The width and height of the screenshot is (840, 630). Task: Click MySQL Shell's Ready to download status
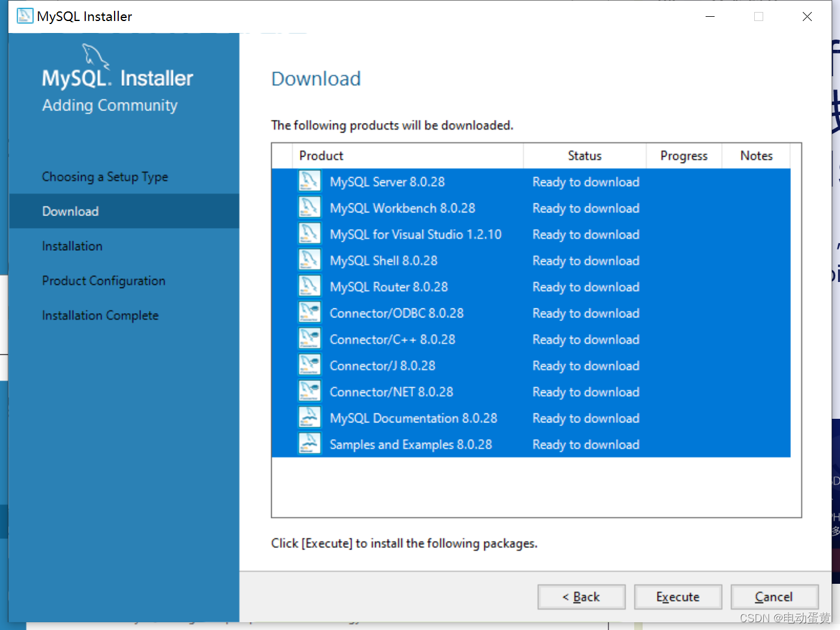click(x=586, y=261)
